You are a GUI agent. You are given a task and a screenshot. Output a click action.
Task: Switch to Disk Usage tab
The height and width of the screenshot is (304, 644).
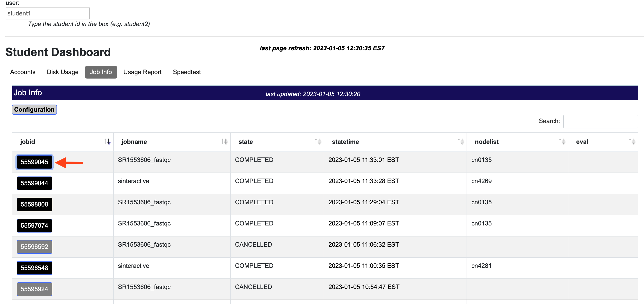(62, 72)
